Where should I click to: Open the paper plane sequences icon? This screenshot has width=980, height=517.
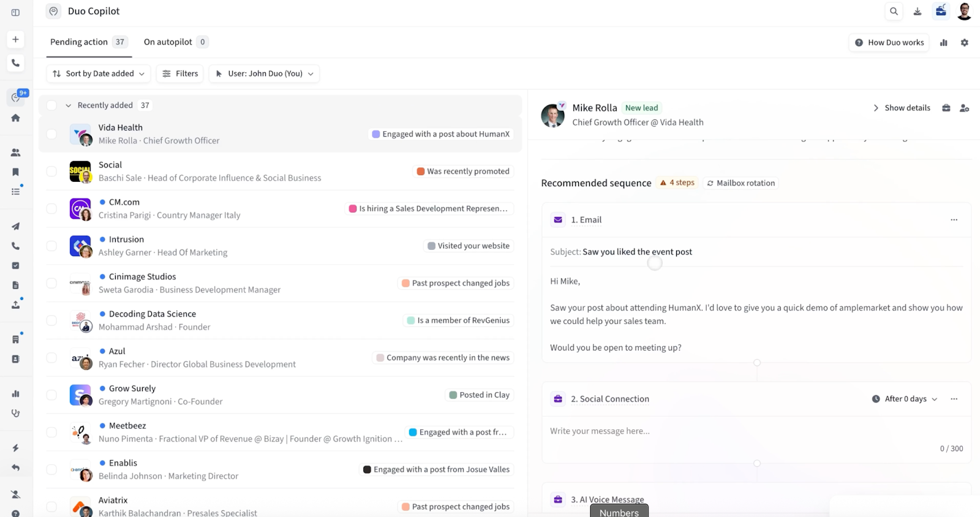tap(15, 227)
